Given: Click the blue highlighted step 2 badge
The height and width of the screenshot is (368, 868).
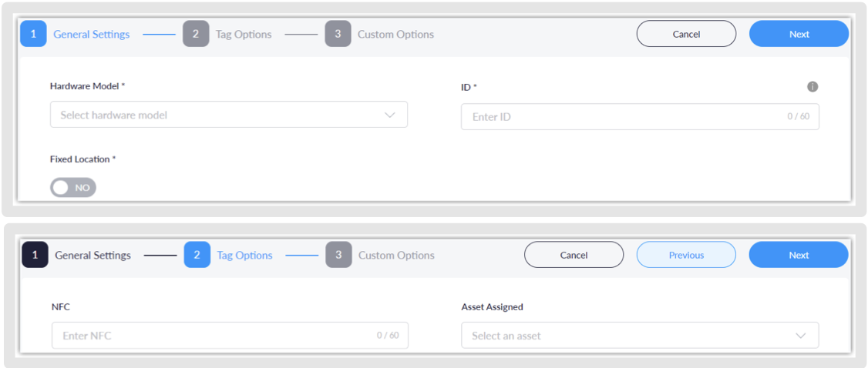Looking at the screenshot, I should tap(197, 255).
